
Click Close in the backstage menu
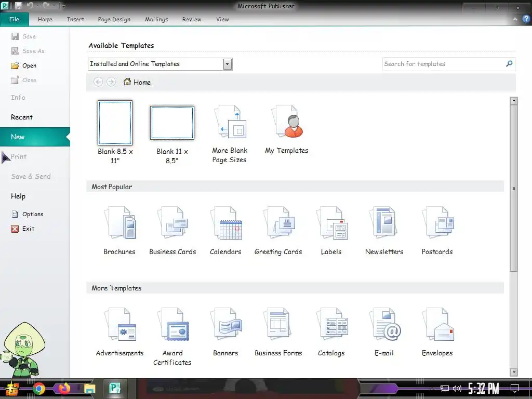24,80
